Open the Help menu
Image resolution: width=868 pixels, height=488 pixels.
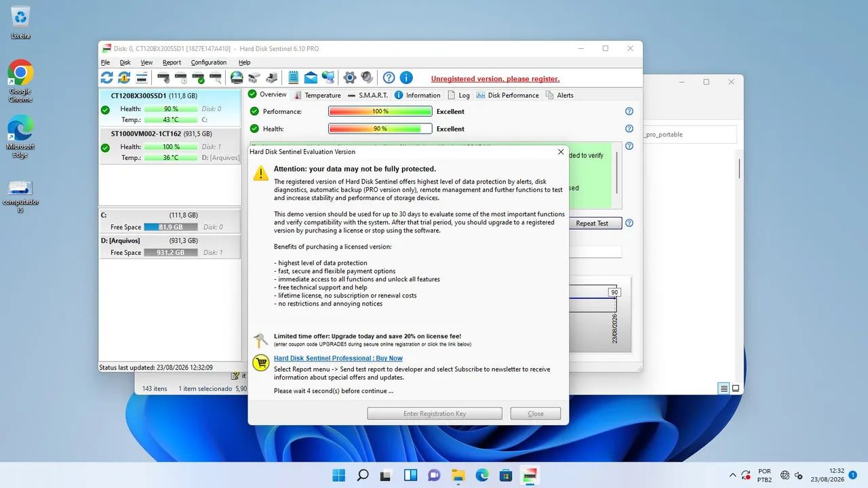point(244,62)
